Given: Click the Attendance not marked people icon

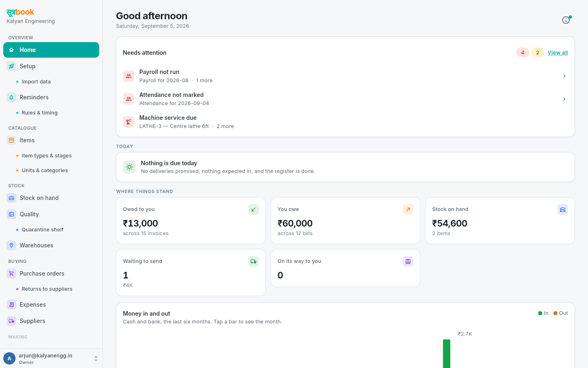Looking at the screenshot, I should tap(129, 99).
